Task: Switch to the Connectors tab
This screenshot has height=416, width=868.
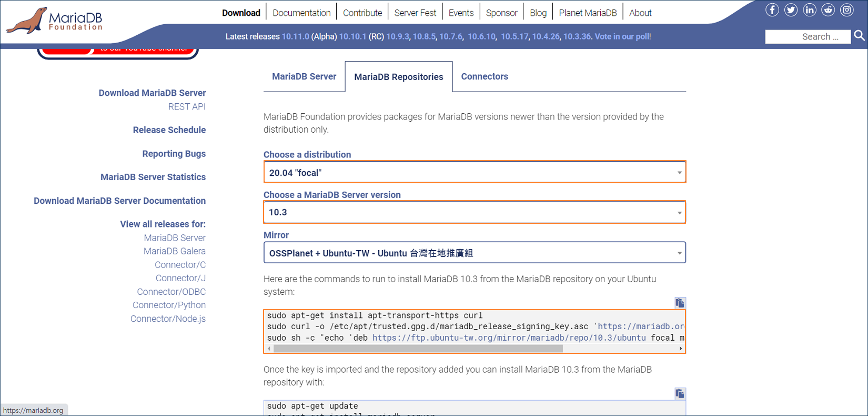Action: click(x=484, y=76)
